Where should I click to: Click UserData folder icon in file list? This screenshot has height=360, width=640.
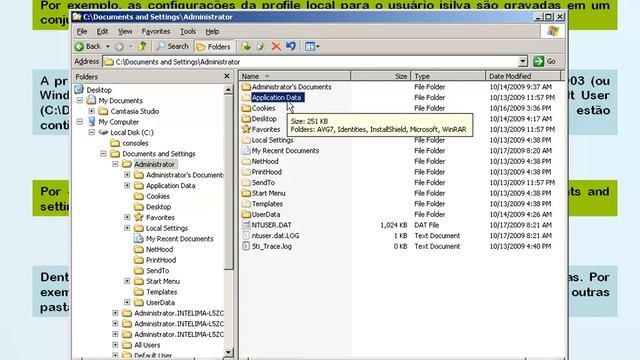246,214
